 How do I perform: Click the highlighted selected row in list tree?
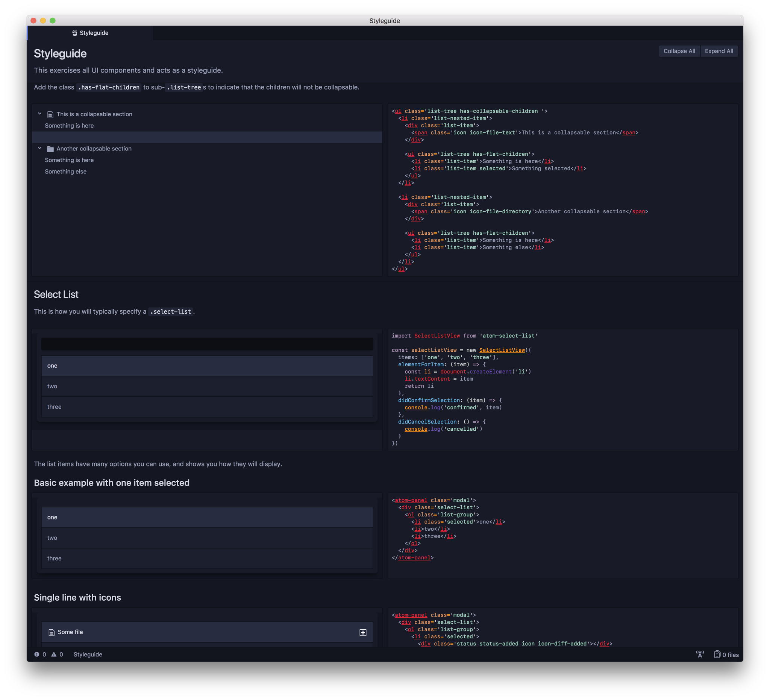[207, 137]
